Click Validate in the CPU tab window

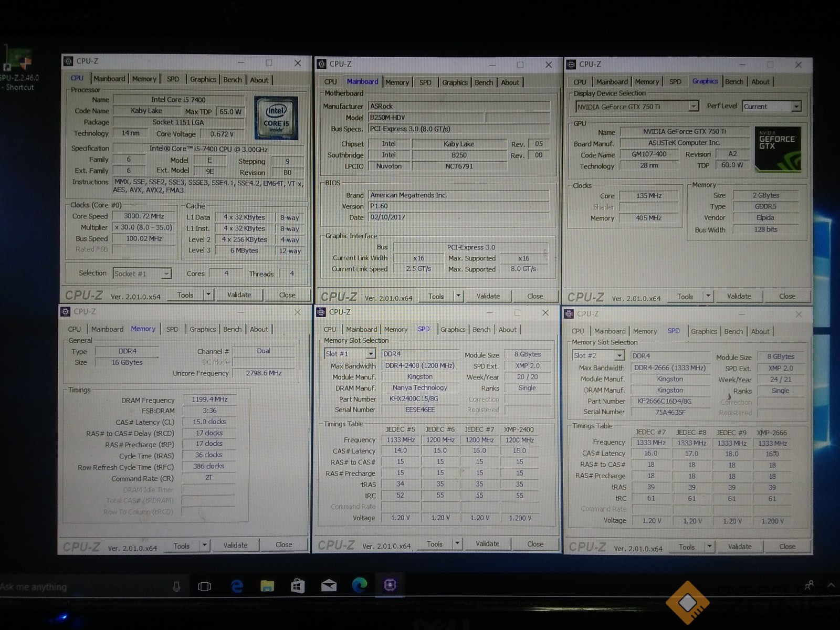[x=239, y=295]
